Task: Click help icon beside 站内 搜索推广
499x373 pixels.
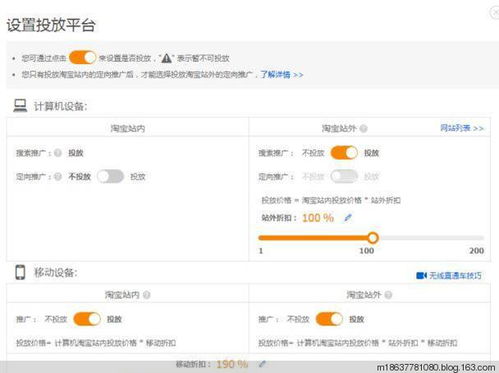Action: pos(58,153)
